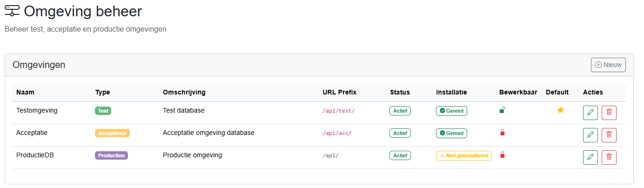The height and width of the screenshot is (188, 644).
Task: Delete the Testomgeving environment via trash icon
Action: coord(609,113)
